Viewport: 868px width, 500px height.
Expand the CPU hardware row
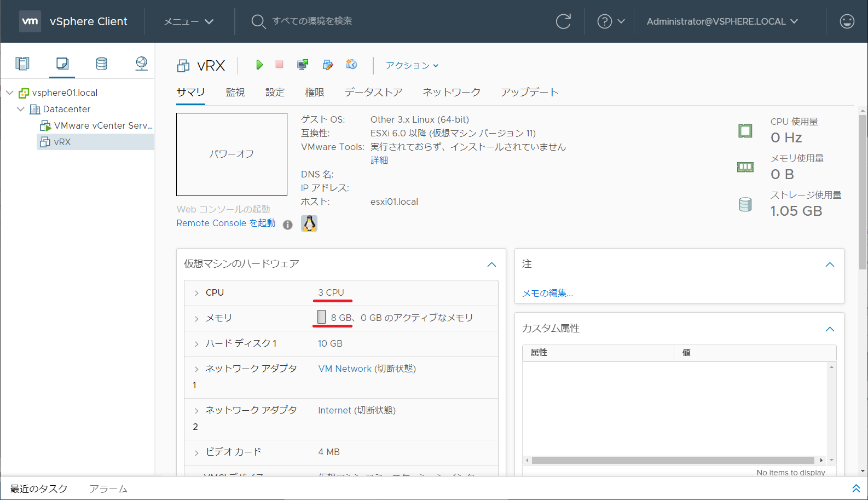click(x=196, y=294)
